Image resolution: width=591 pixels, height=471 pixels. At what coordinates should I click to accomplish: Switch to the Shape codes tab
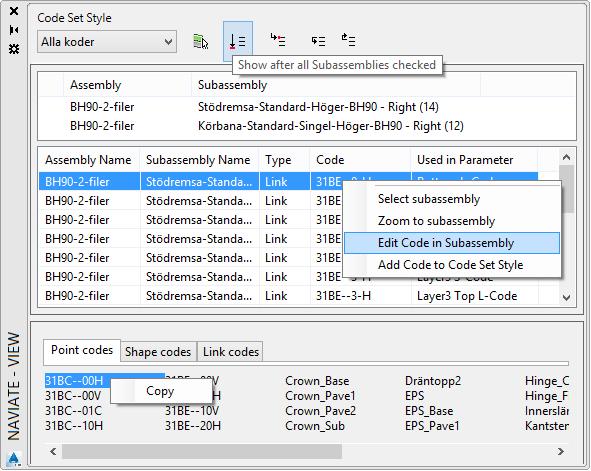click(158, 352)
